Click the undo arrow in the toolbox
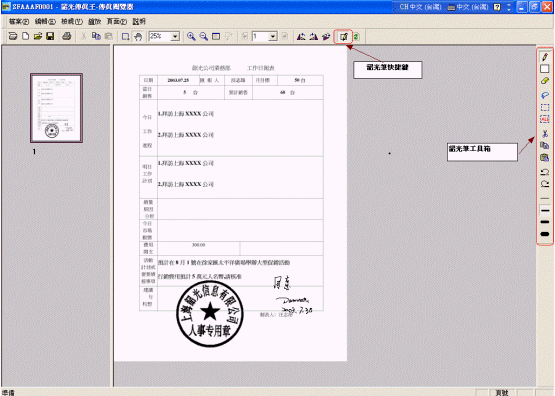Image resolution: width=555 pixels, height=396 pixels. click(545, 172)
